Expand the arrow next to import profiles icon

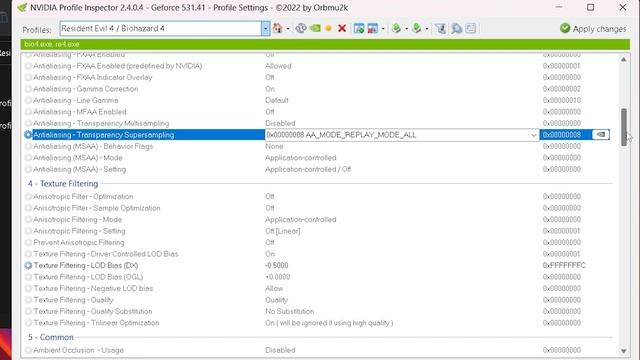427,29
